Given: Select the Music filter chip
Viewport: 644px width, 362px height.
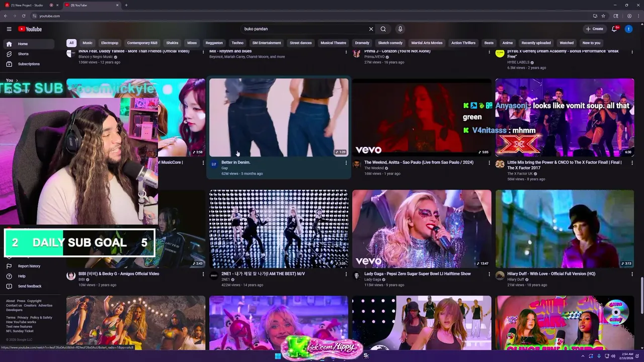Looking at the screenshot, I should (88, 43).
